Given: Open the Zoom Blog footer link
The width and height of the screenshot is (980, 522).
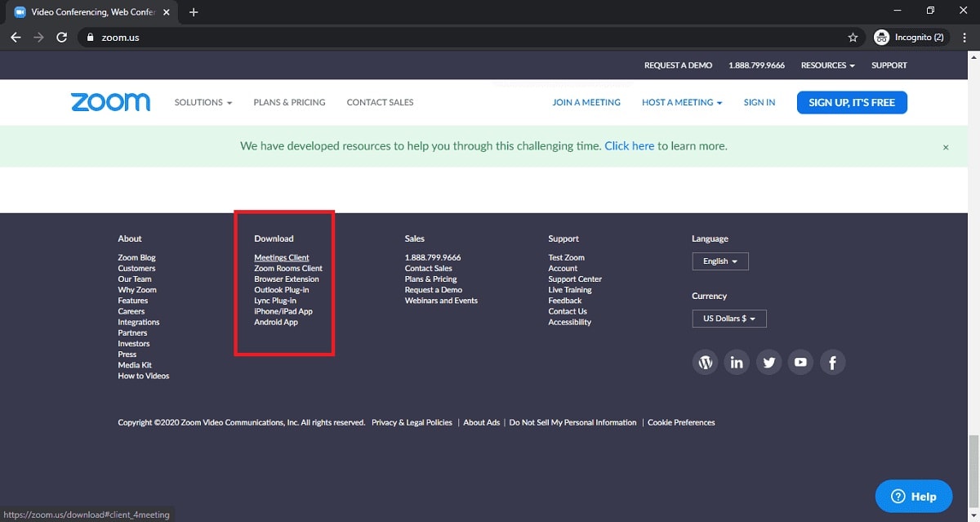Looking at the screenshot, I should [136, 257].
